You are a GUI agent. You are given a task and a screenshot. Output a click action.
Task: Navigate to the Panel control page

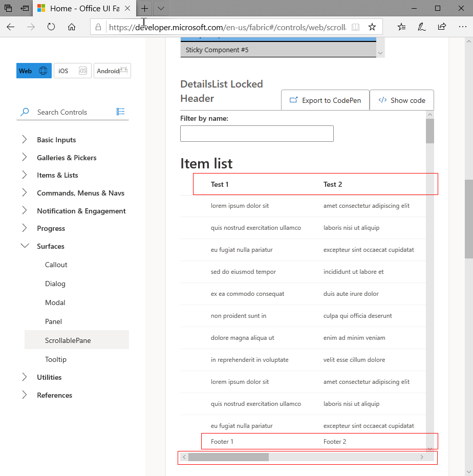[x=53, y=321]
